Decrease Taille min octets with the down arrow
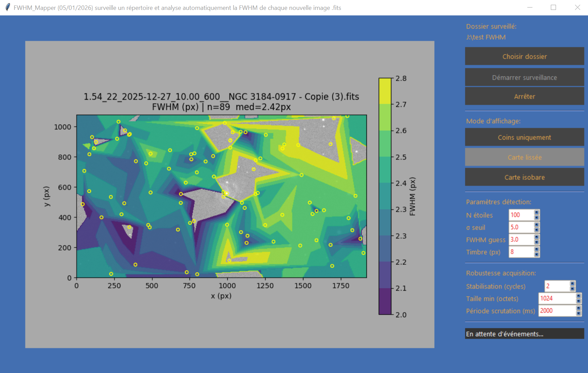 [x=578, y=301]
